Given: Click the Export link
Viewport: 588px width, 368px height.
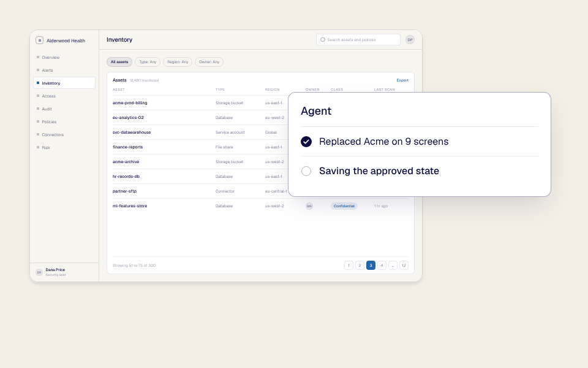Looking at the screenshot, I should click(x=402, y=80).
